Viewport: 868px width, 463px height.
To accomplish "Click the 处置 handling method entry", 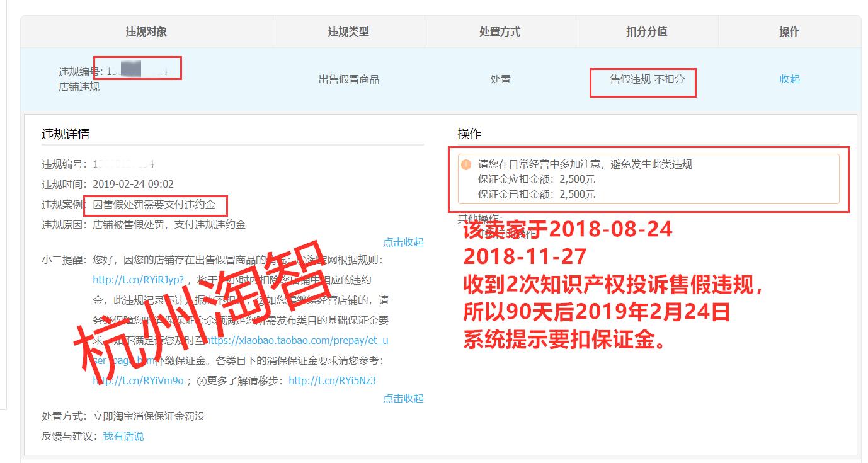I will pos(500,79).
